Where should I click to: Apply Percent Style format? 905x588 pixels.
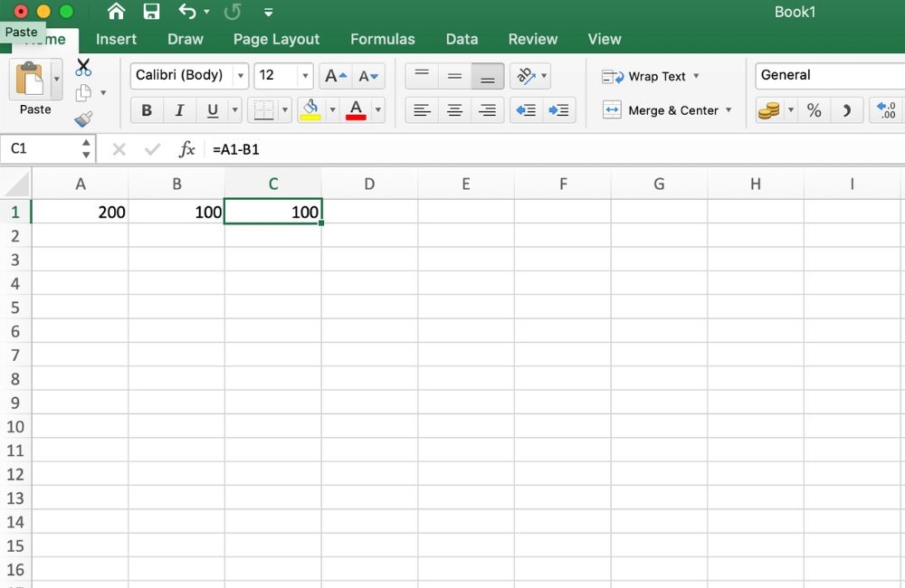tap(814, 110)
